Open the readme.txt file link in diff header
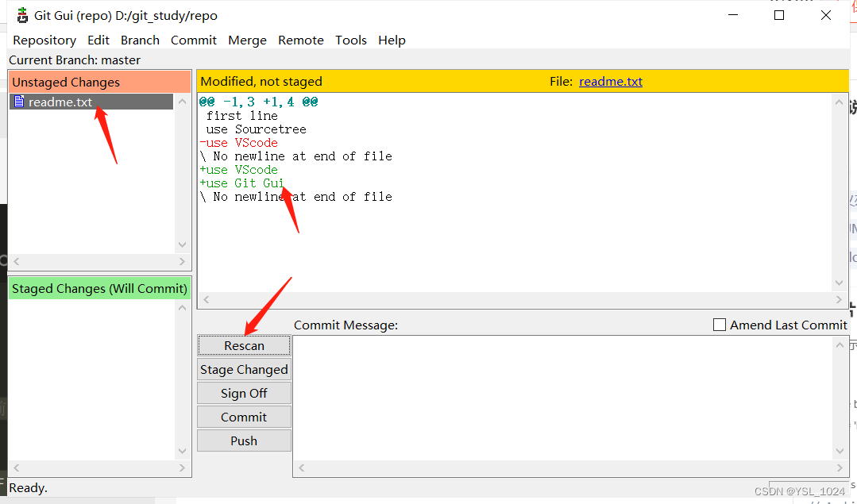This screenshot has height=504, width=857. pyautogui.click(x=611, y=82)
